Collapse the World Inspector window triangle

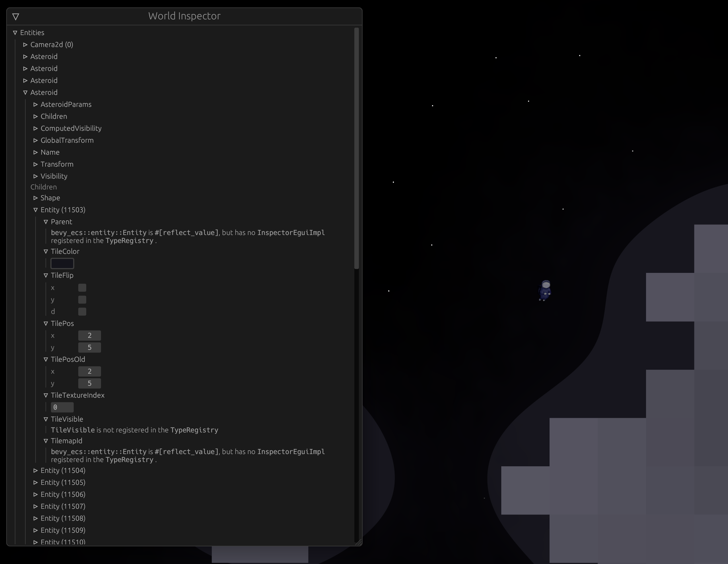[x=16, y=16]
